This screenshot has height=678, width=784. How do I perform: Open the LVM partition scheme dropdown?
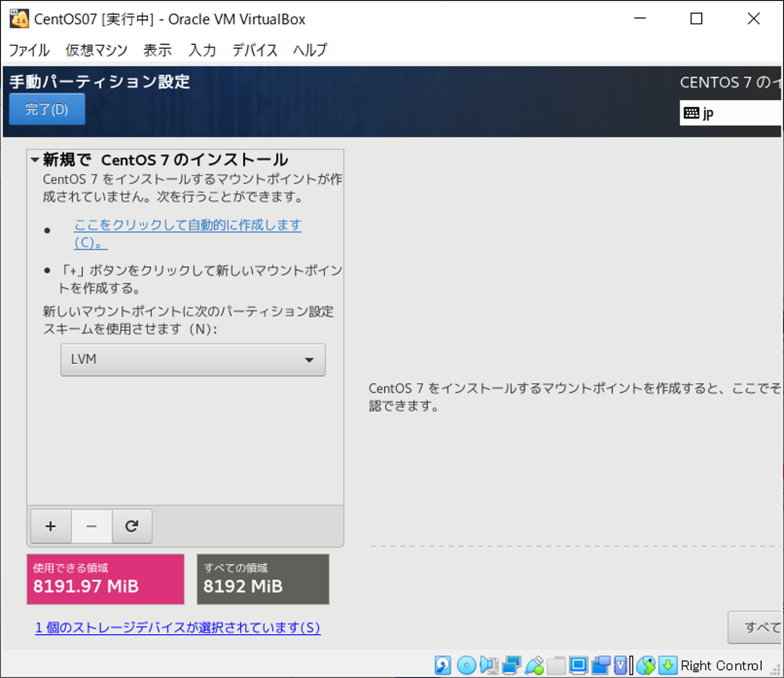[x=193, y=360]
